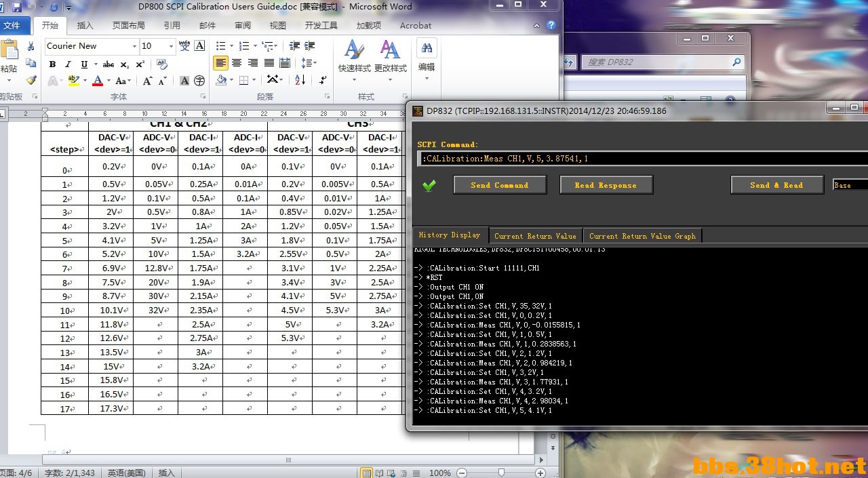Switch to Full Screen Reading view
Screen dimensions: 868x478
[380, 473]
